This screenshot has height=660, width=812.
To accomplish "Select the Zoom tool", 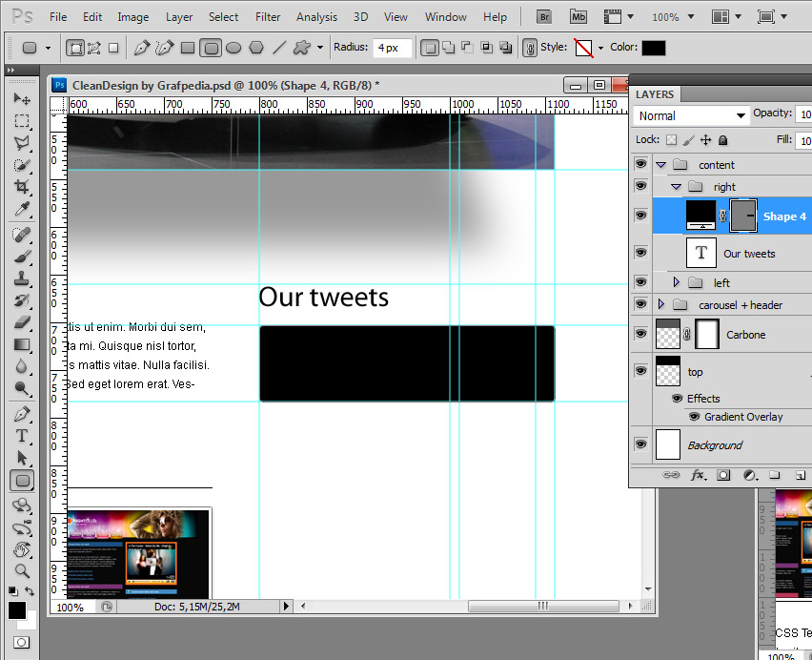I will 22,571.
